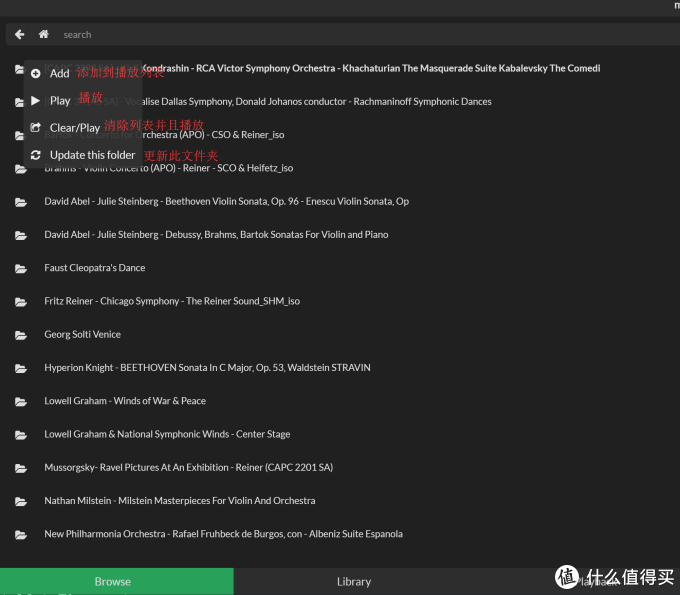Go to the home directory icon
This screenshot has width=680, height=595.
(43, 34)
